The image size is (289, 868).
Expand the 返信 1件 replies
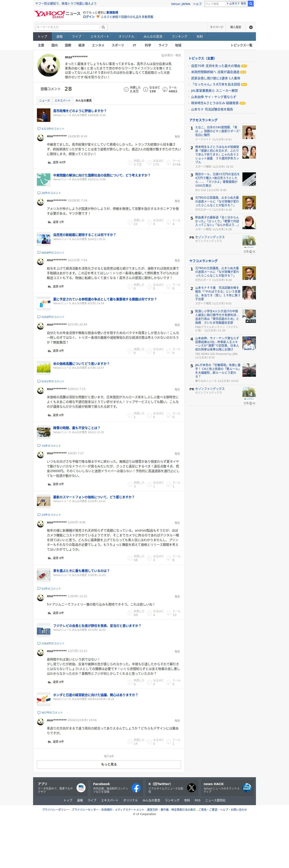tap(56, 222)
